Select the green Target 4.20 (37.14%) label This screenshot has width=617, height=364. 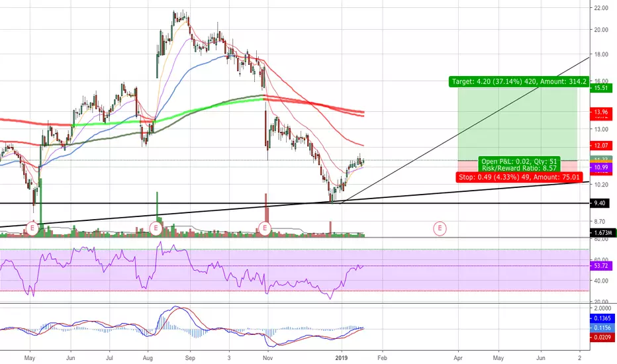pyautogui.click(x=519, y=81)
